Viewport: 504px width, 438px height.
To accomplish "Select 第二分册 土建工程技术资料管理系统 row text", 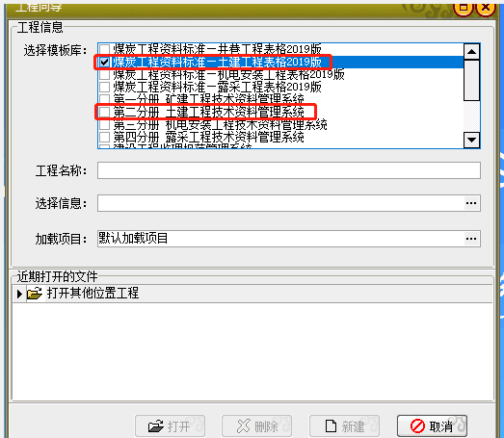I will (208, 112).
